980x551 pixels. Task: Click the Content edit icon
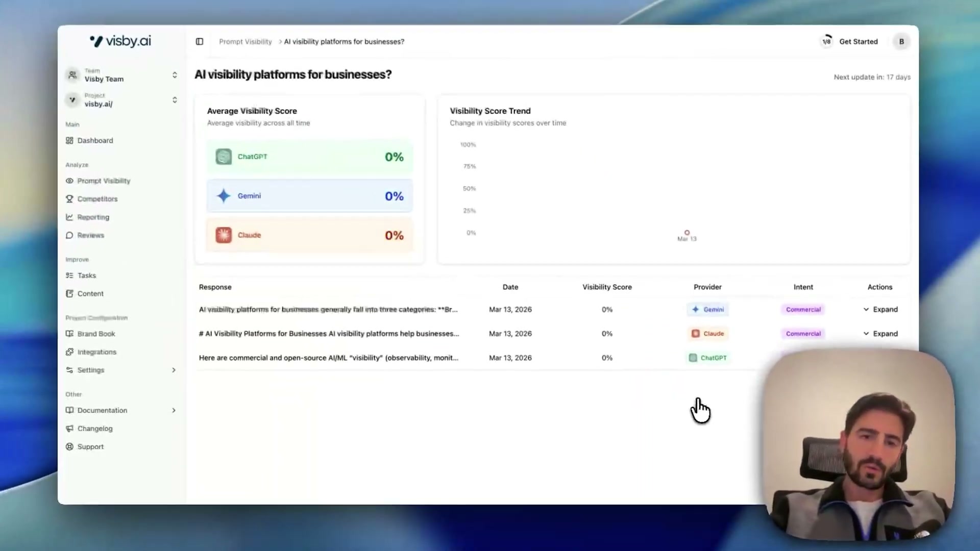[x=69, y=294]
